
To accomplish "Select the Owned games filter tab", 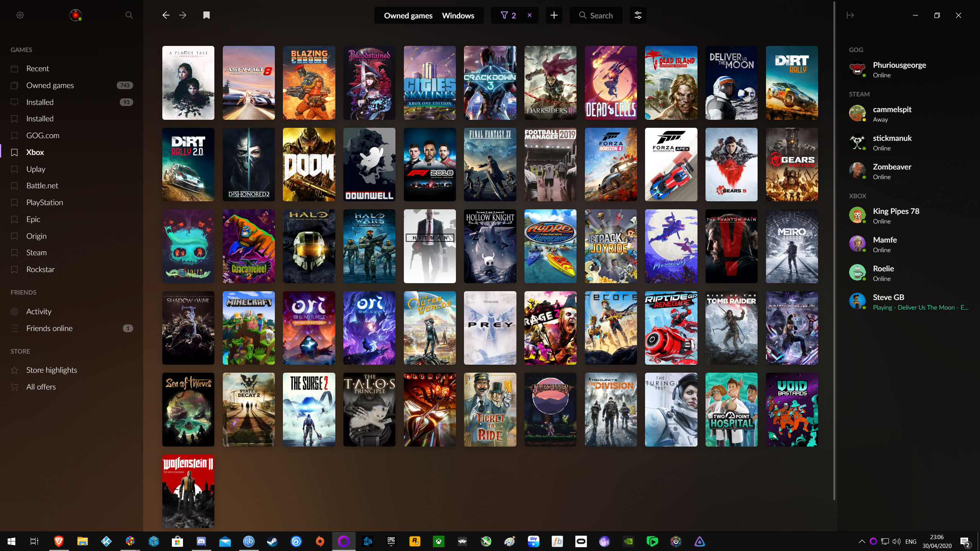I will coord(408,15).
